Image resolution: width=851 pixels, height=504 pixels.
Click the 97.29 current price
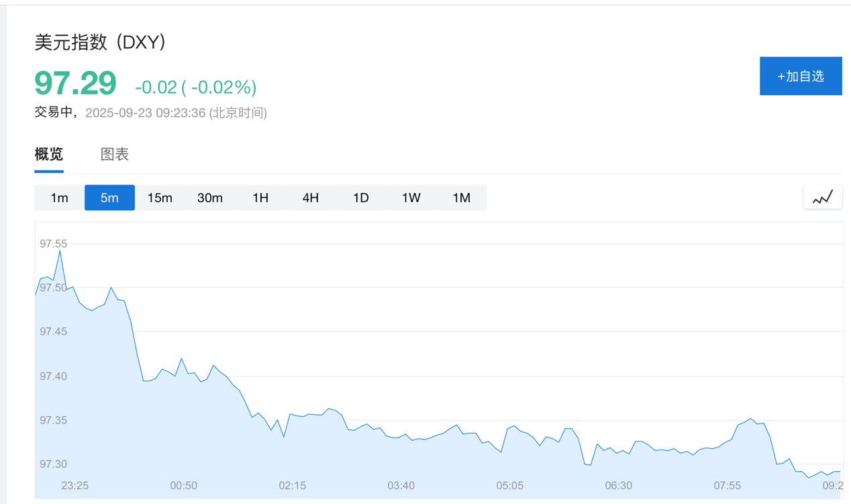coord(75,83)
